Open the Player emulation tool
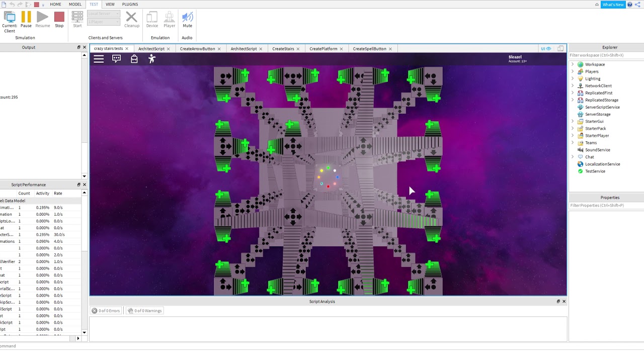 tap(170, 18)
